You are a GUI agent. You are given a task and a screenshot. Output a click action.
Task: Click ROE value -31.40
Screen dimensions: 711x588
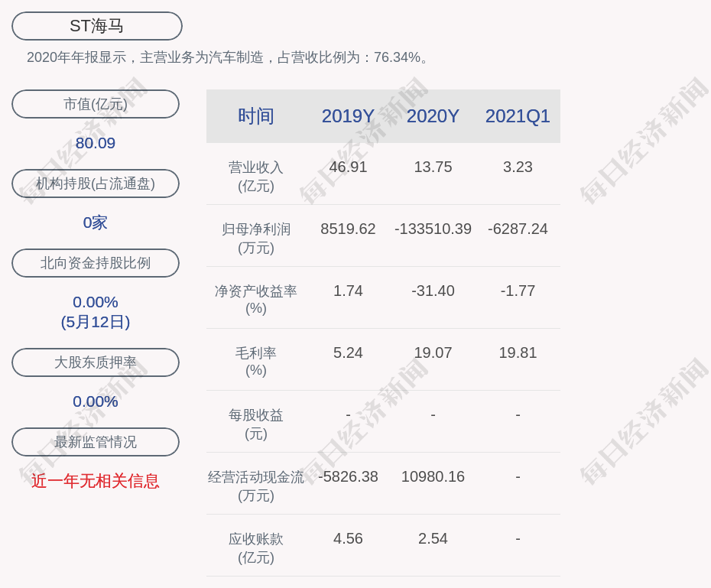tap(433, 291)
